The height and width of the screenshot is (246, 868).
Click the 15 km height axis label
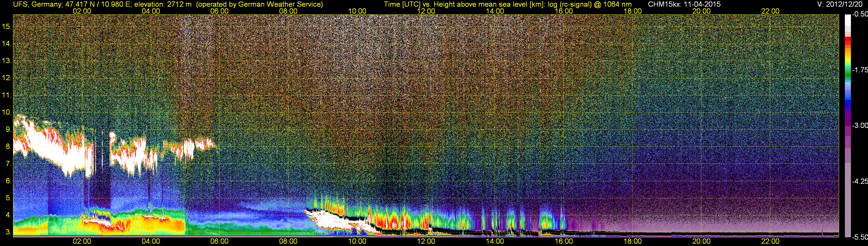(x=6, y=26)
